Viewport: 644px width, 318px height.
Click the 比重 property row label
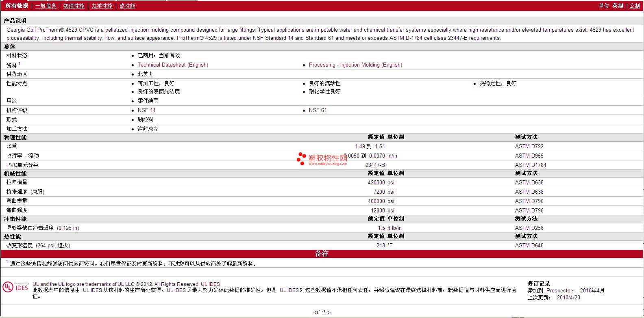[11, 146]
